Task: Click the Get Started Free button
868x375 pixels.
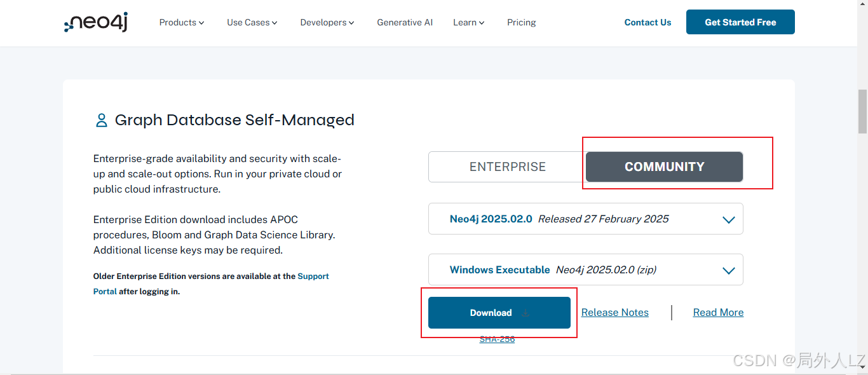Action: [740, 22]
